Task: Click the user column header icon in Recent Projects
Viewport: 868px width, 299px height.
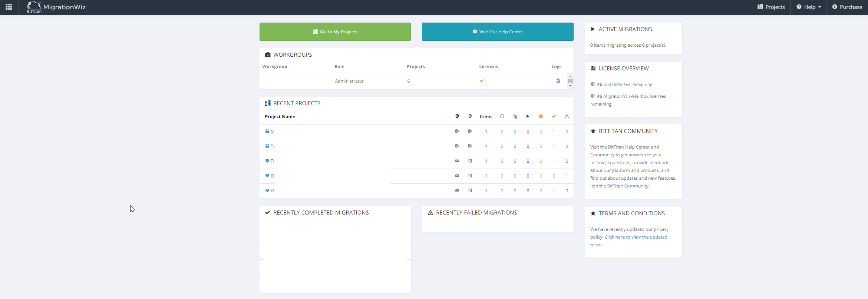Action: click(x=515, y=116)
